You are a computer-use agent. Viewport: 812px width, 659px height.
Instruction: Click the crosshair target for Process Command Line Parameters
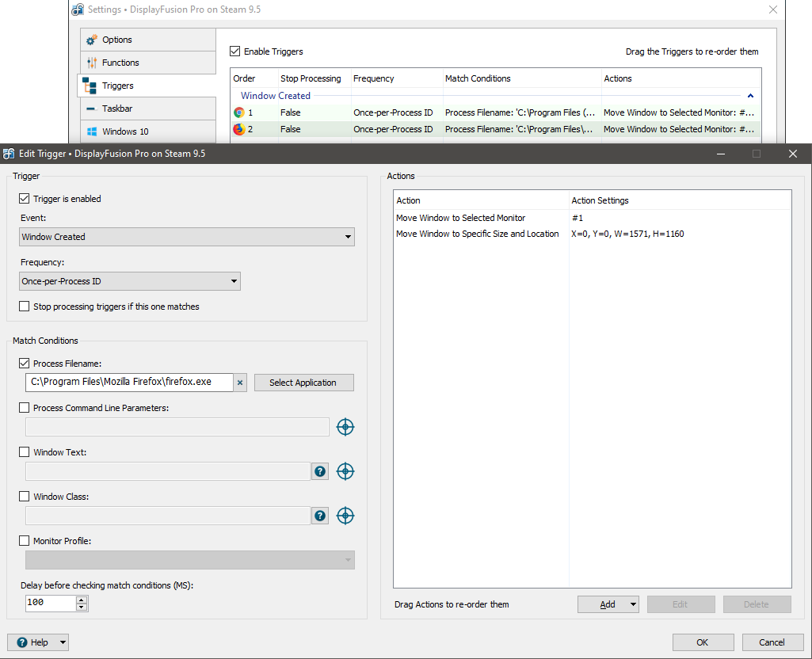click(345, 427)
